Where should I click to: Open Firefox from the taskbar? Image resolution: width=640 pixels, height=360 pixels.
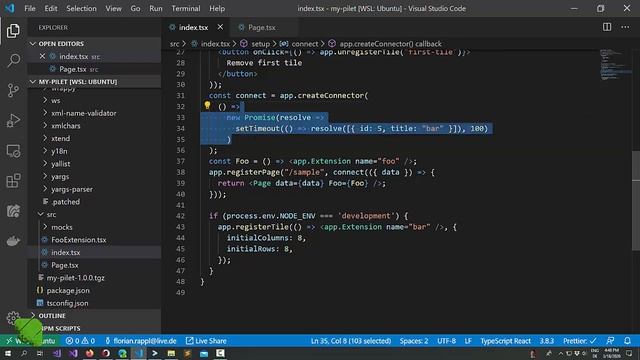pyautogui.click(x=89, y=353)
